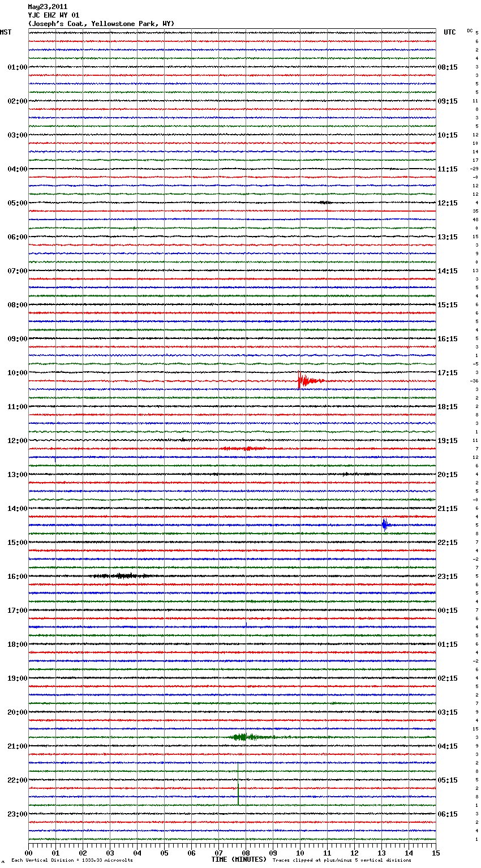Viewport: 481px width, 868px height.
Task: Select the 01:00 MST time label
Action: 18,67
